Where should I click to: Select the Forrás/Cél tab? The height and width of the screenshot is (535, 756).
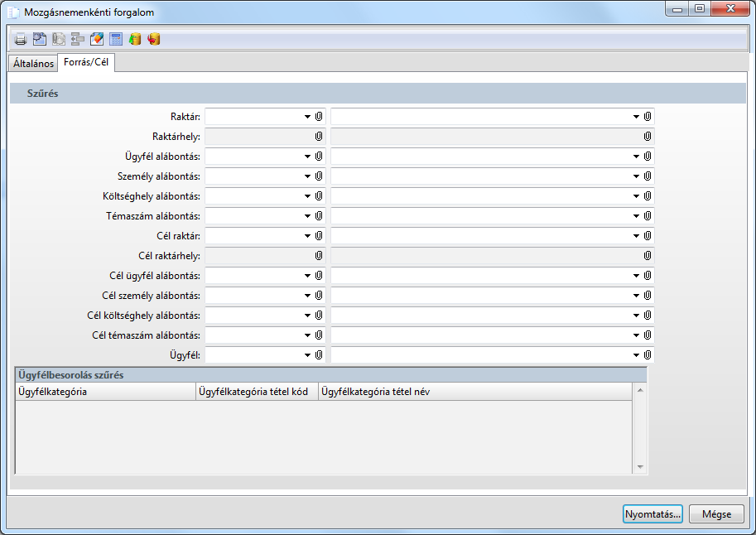86,63
